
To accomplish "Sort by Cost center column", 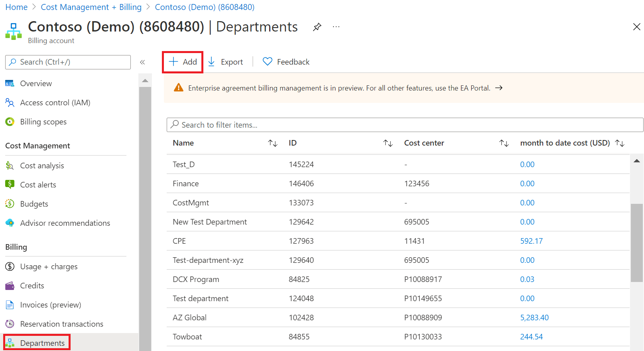I will pyautogui.click(x=504, y=143).
